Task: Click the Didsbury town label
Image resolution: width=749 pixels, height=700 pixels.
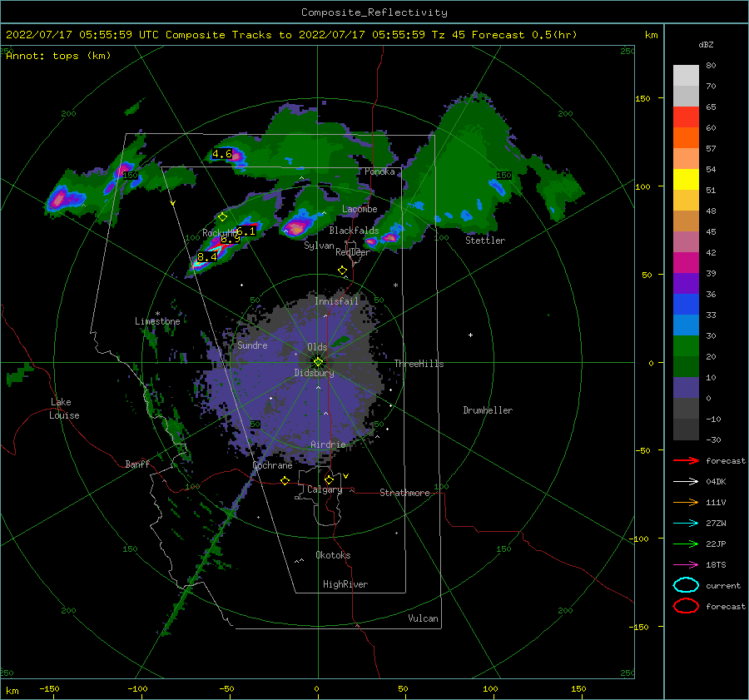Action: [314, 373]
